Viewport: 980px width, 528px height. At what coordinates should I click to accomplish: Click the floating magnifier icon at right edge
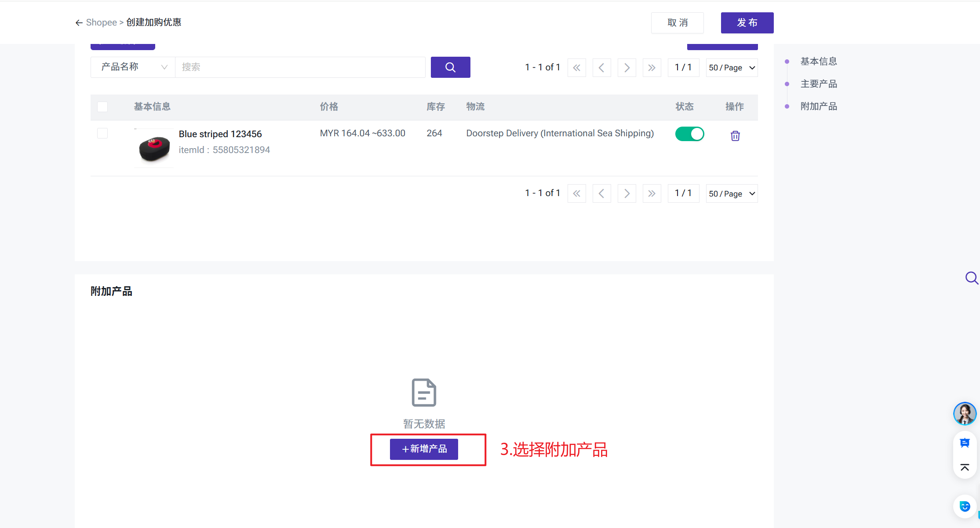click(971, 278)
